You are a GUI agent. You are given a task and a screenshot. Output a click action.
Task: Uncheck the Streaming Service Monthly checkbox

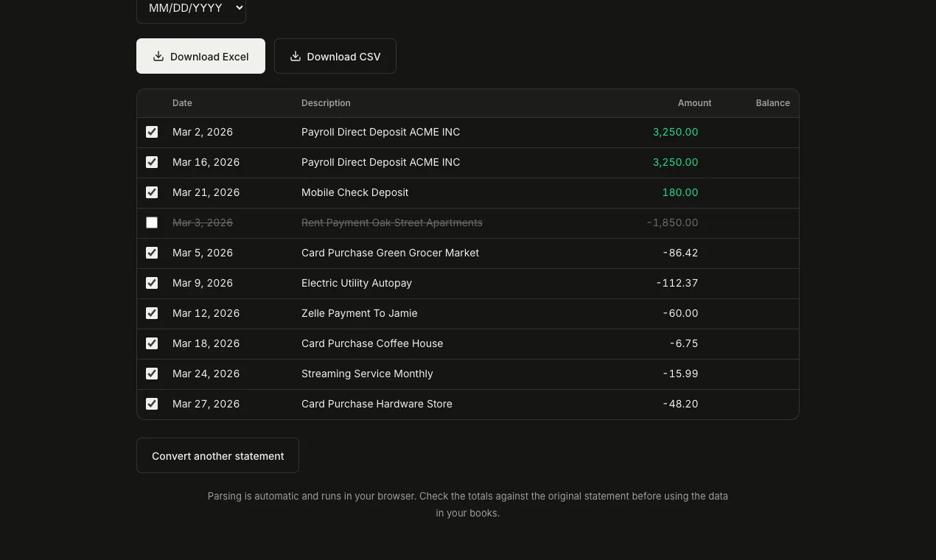point(152,374)
